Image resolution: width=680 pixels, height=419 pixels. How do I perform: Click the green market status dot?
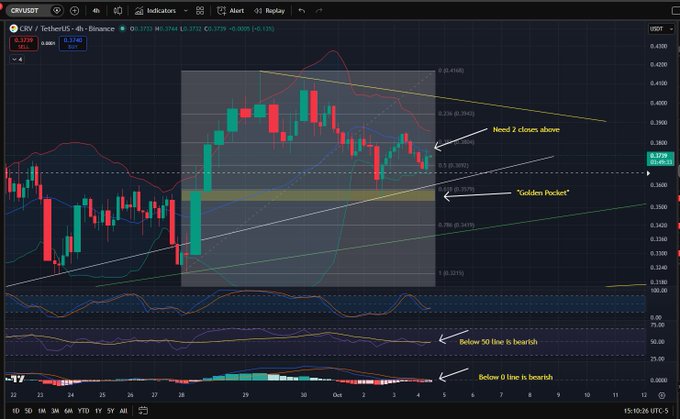point(123,29)
